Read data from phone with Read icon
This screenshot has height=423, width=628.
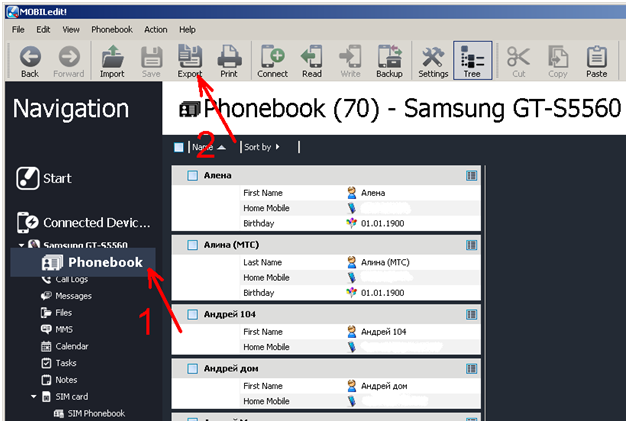[x=312, y=61]
